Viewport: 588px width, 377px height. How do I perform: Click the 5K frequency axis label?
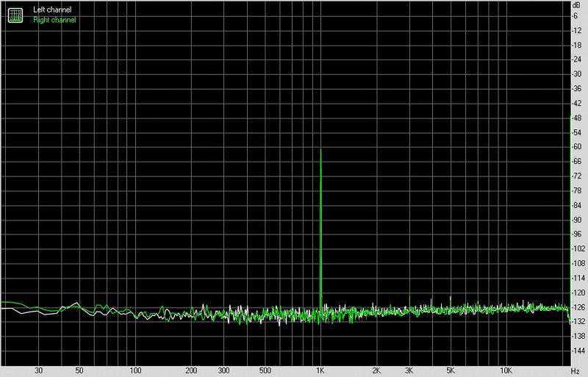pyautogui.click(x=450, y=370)
